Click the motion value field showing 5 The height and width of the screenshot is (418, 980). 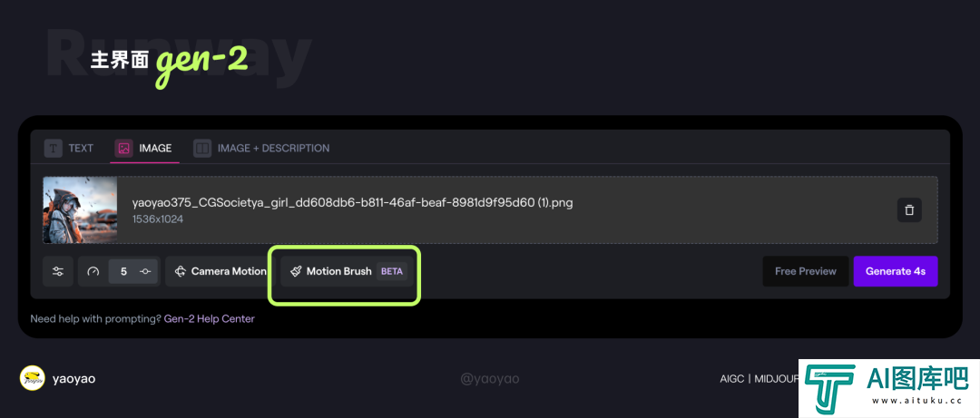123,271
